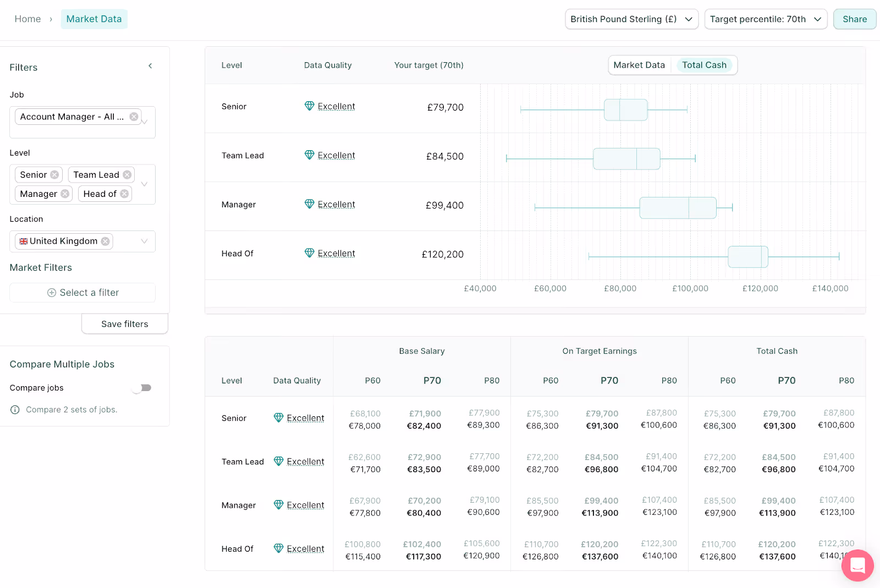The height and width of the screenshot is (588, 880).
Task: Click Select a filter under Market Filters
Action: (82, 292)
